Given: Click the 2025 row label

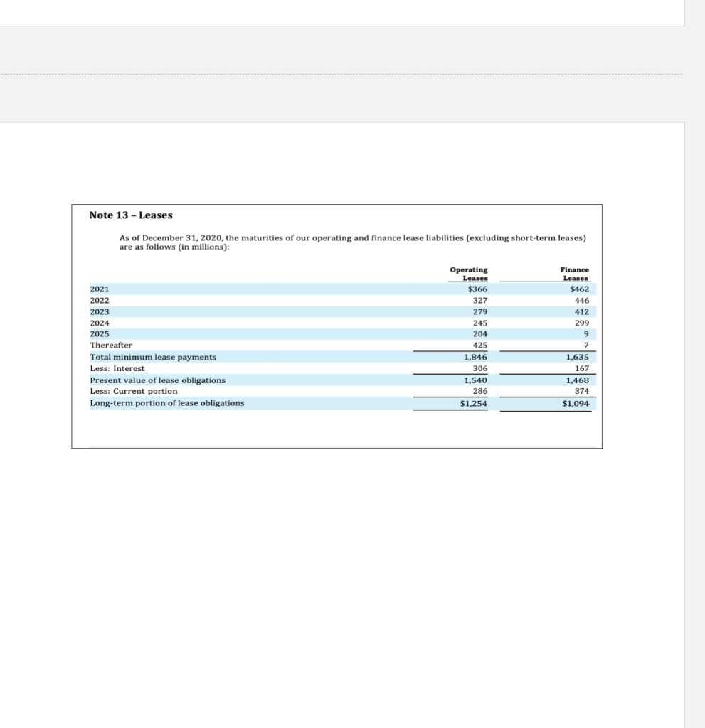Looking at the screenshot, I should pos(98,333).
